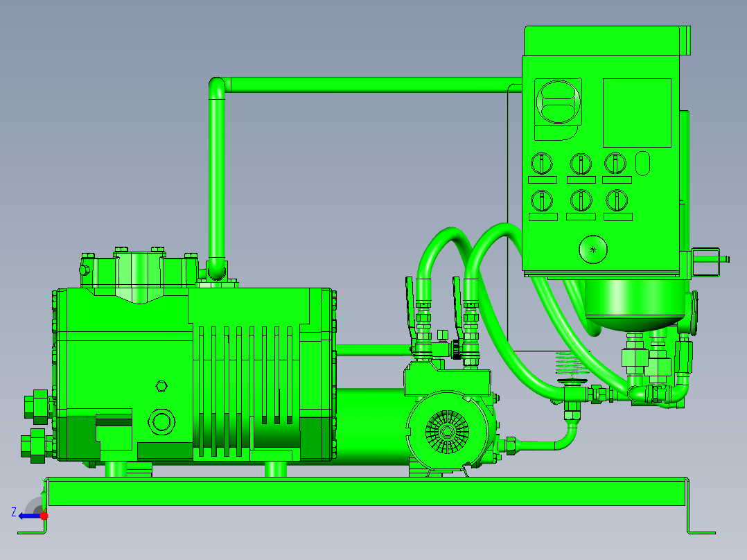747x560 pixels.
Task: Pick the round port on the compressor housing side
Action: [x=161, y=422]
